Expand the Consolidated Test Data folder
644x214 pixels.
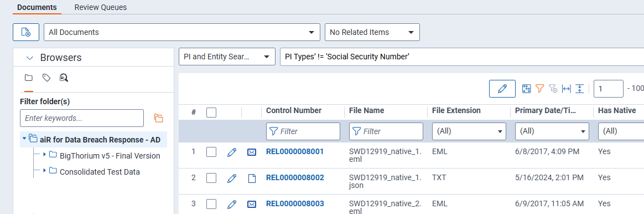[x=44, y=170]
